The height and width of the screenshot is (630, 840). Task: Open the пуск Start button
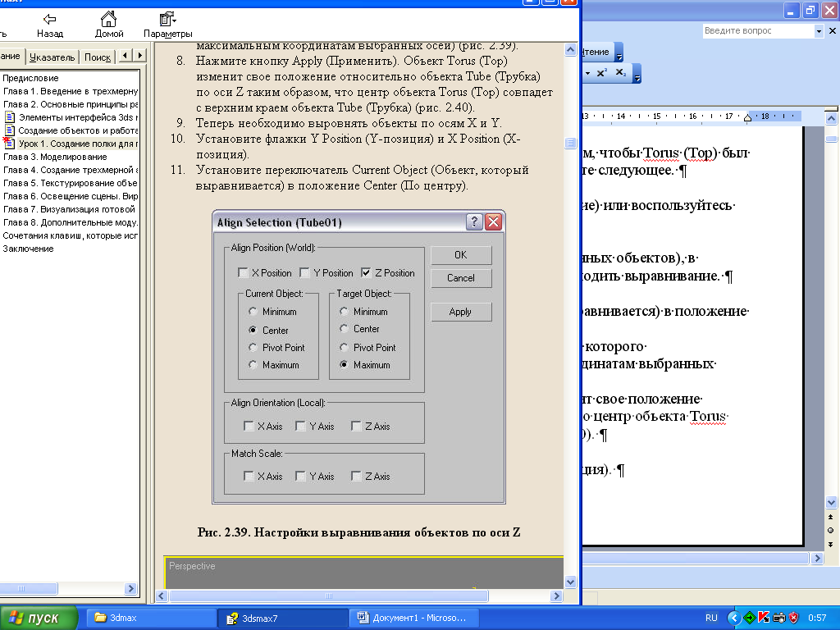38,618
